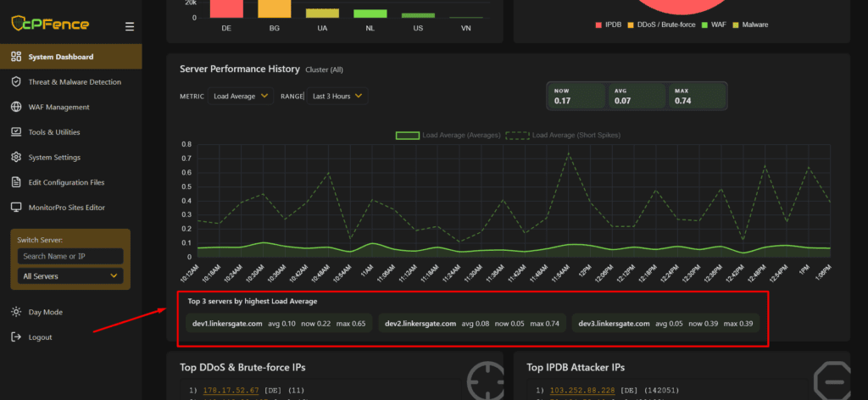Click the Search Name or IP field

click(x=70, y=256)
